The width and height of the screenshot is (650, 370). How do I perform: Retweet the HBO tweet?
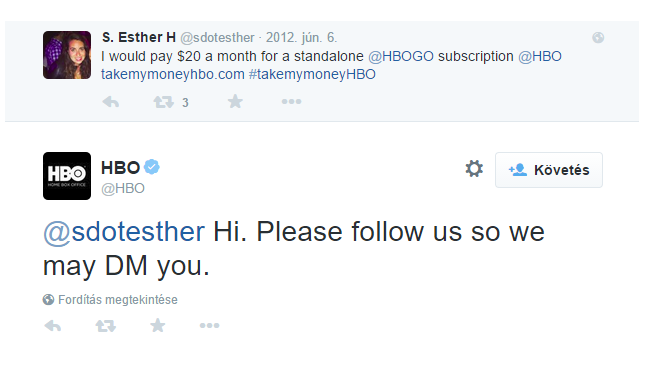(105, 326)
